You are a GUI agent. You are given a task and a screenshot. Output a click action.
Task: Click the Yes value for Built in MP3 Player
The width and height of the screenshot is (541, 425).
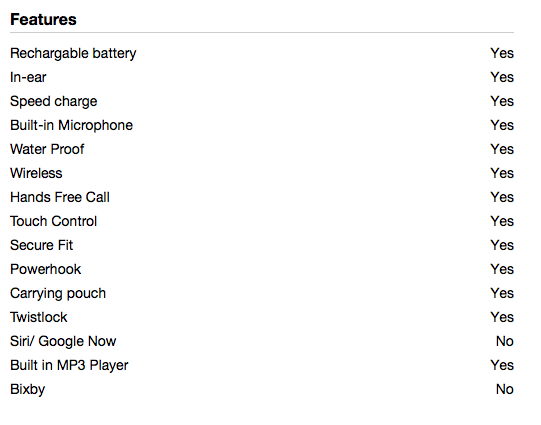[502, 365]
